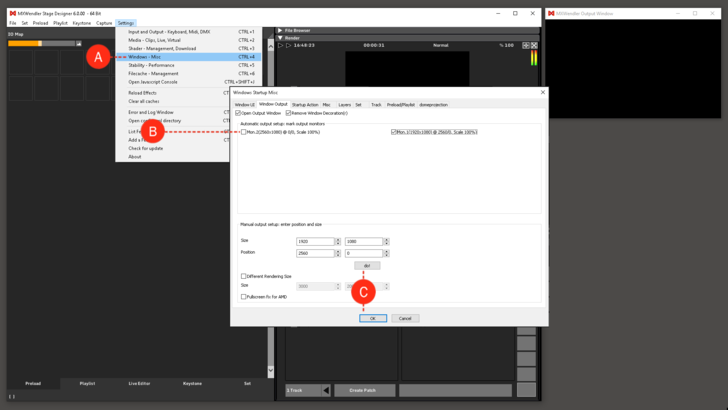Click the stepper on Size height 1080 field

(x=386, y=241)
